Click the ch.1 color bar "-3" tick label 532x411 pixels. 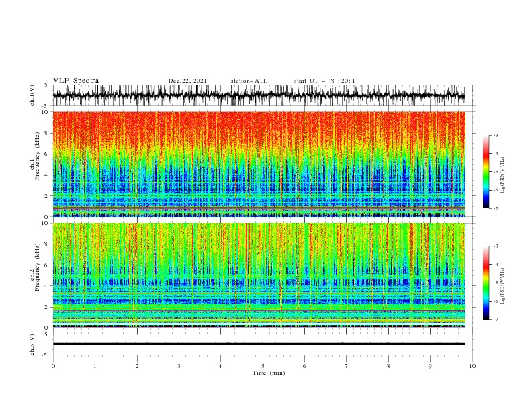495,135
